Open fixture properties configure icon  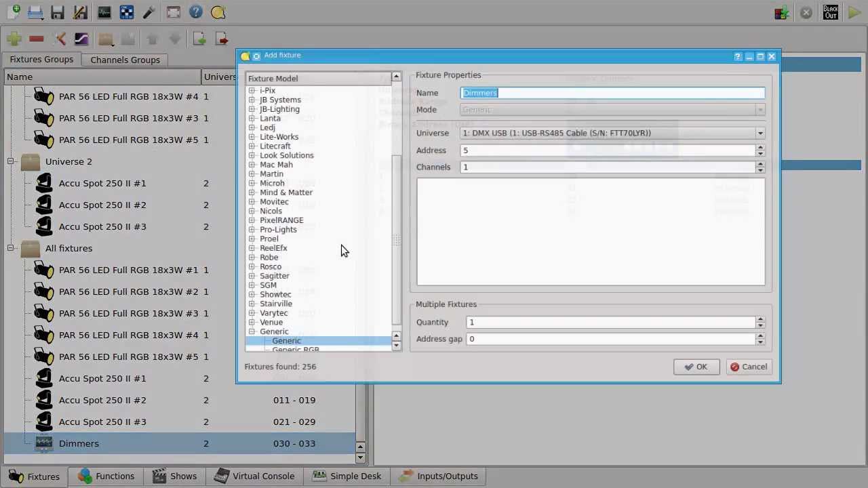[59, 39]
